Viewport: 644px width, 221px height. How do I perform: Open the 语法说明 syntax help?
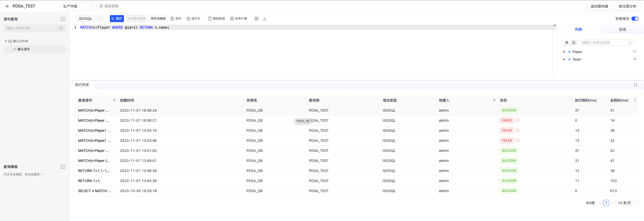tap(109, 6)
